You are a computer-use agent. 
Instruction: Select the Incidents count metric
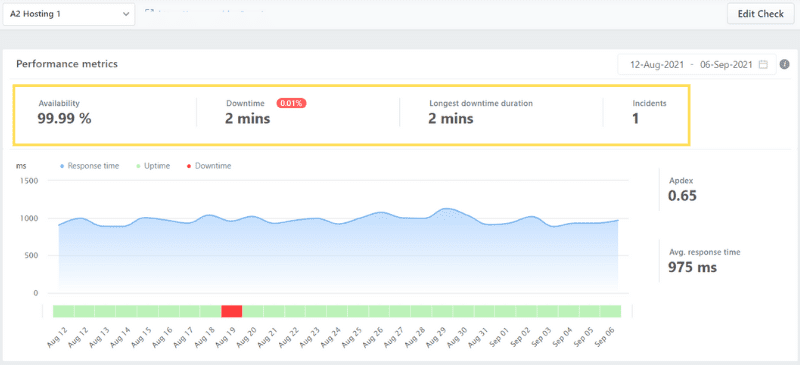click(649, 113)
